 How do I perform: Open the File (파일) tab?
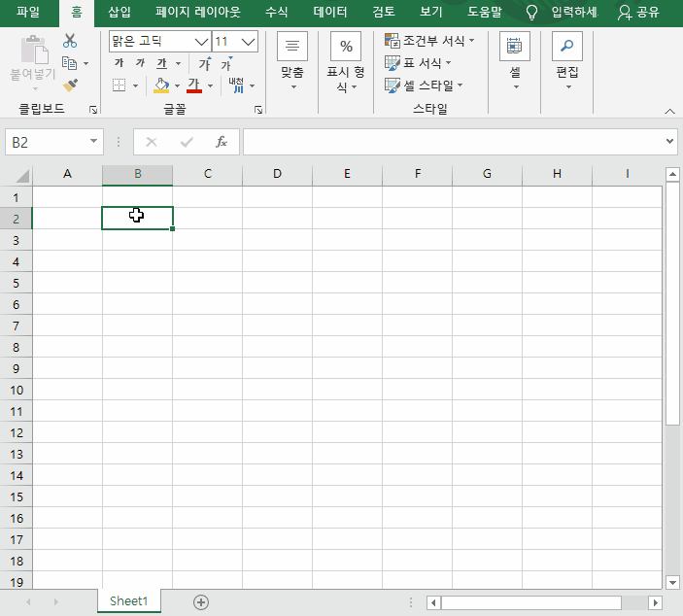28,12
